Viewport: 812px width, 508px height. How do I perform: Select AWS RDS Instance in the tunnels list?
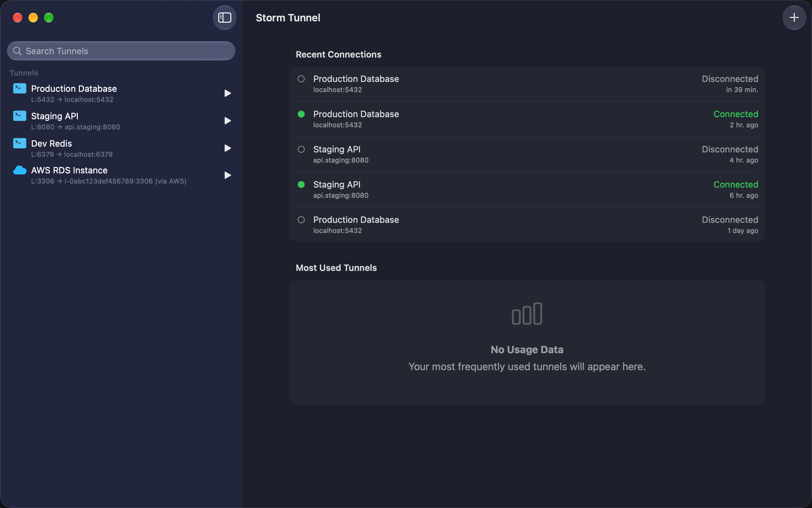pos(121,175)
